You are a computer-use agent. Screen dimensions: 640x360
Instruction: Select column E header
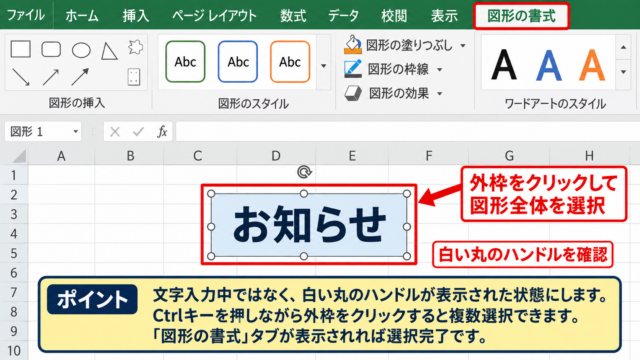[352, 156]
